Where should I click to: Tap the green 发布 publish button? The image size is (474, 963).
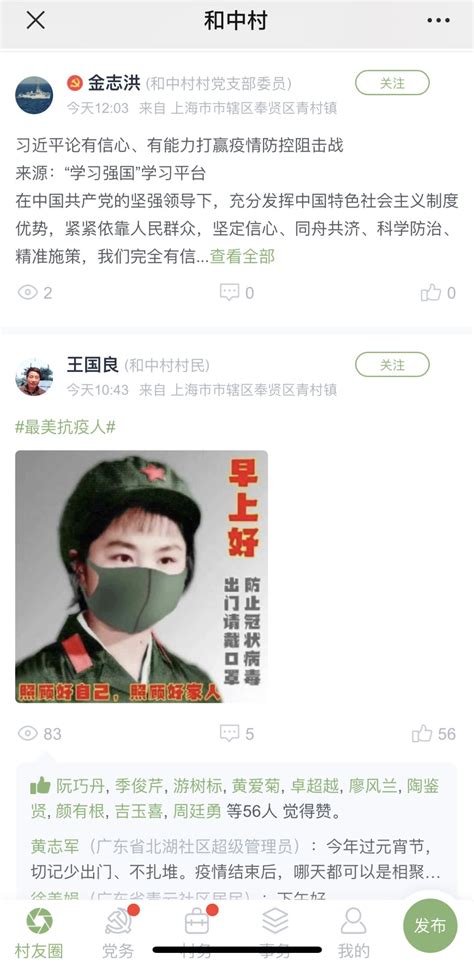pos(430,926)
